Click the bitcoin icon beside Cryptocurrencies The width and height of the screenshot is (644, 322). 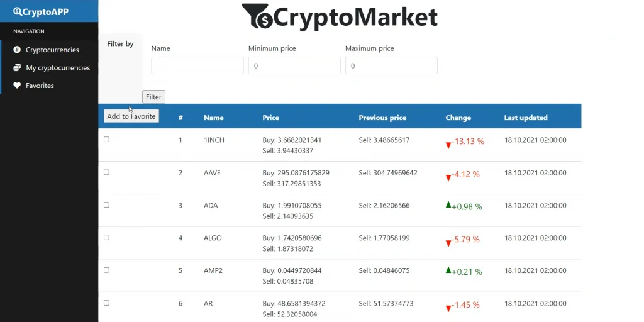point(17,50)
